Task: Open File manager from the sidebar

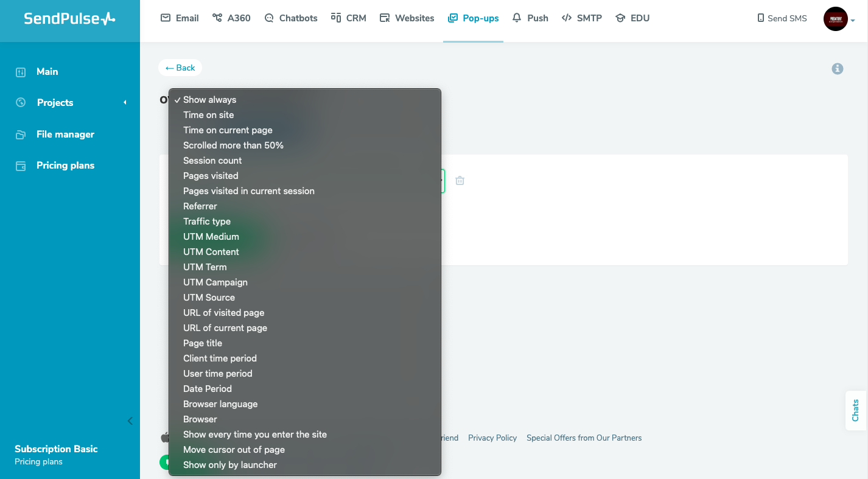Action: click(x=65, y=135)
